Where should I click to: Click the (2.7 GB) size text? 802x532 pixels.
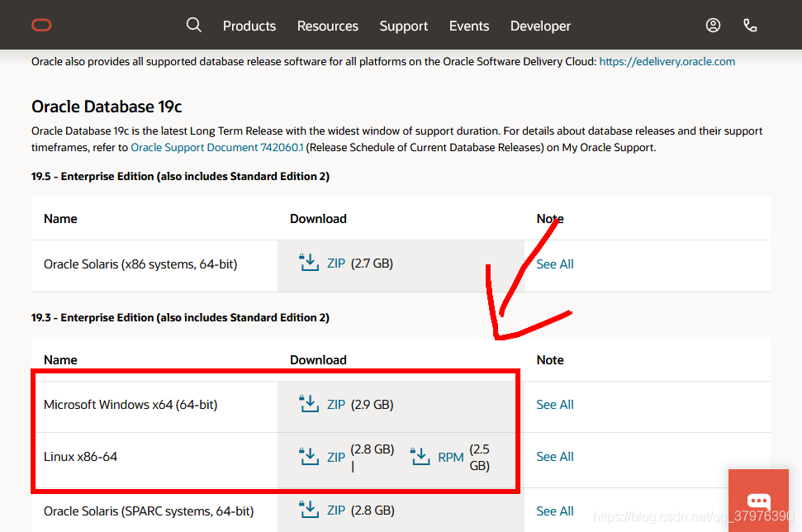[x=372, y=264]
